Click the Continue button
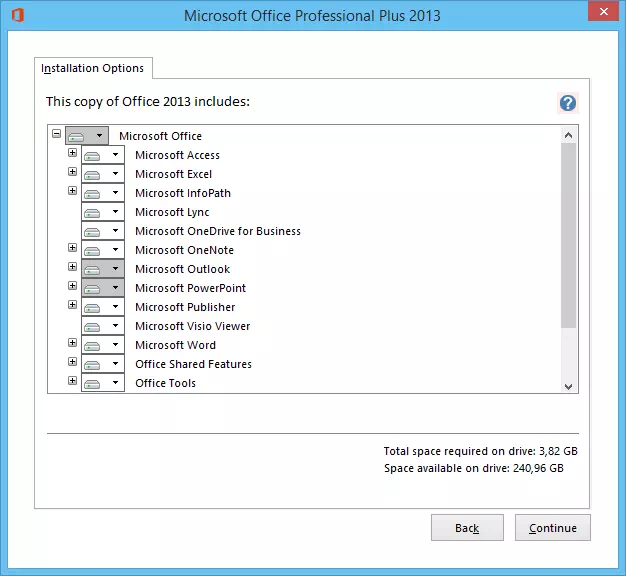 [553, 528]
